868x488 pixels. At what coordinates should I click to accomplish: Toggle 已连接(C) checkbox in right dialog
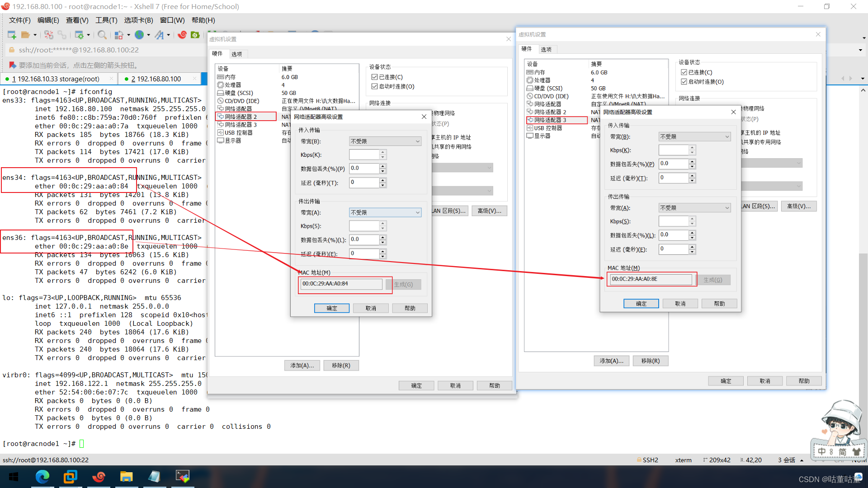[x=684, y=72]
